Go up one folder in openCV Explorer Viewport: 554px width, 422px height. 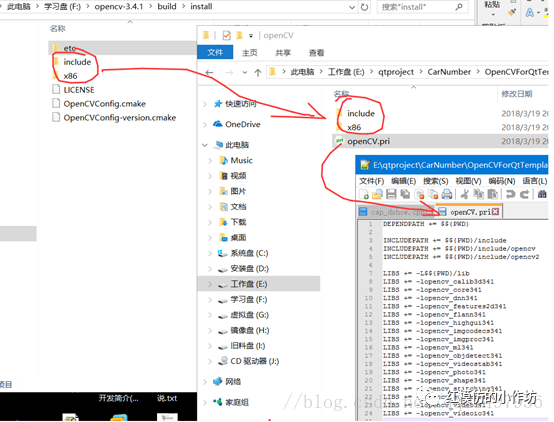point(258,72)
